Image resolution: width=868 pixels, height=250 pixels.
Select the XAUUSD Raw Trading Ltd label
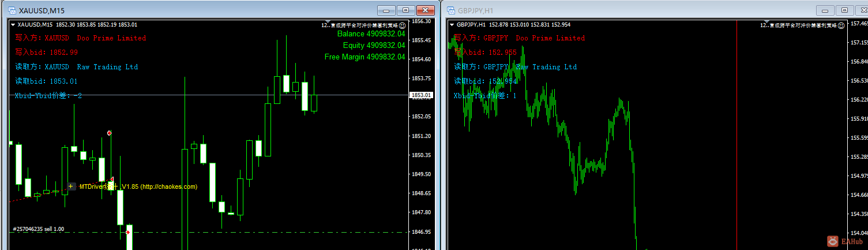[x=76, y=67]
